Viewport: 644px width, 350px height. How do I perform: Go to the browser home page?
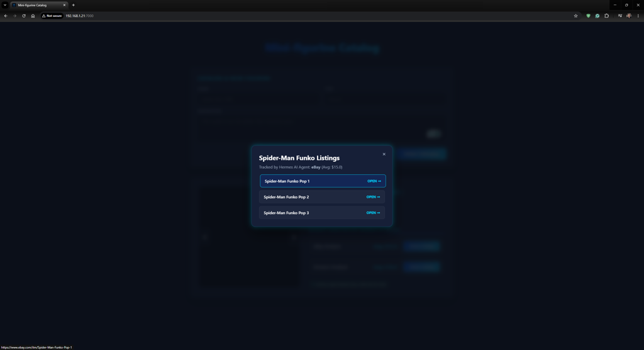pyautogui.click(x=33, y=16)
